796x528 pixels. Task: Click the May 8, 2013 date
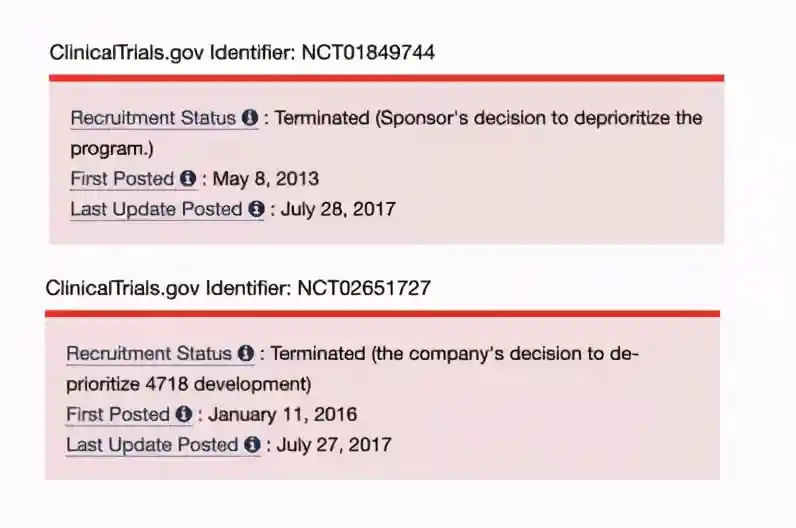(x=266, y=179)
